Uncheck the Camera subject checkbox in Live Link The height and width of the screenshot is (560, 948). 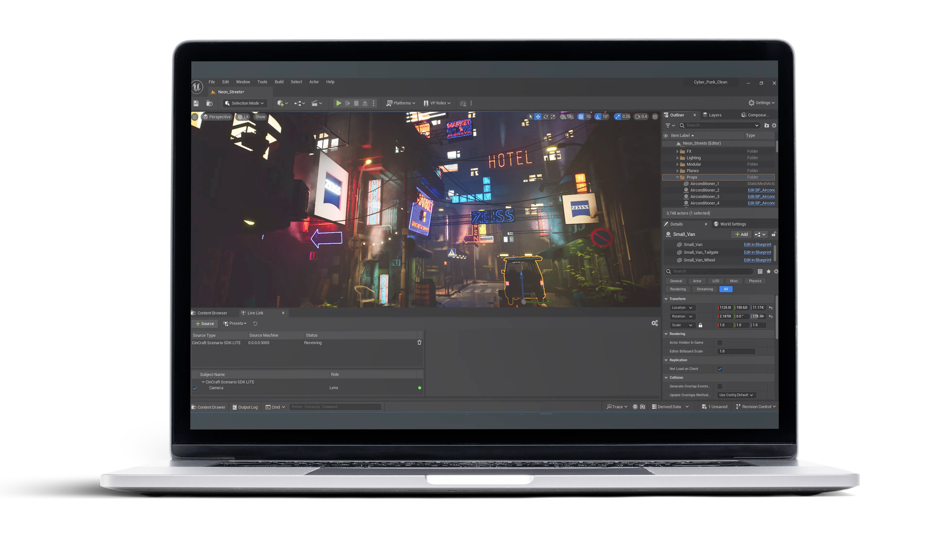tap(195, 388)
